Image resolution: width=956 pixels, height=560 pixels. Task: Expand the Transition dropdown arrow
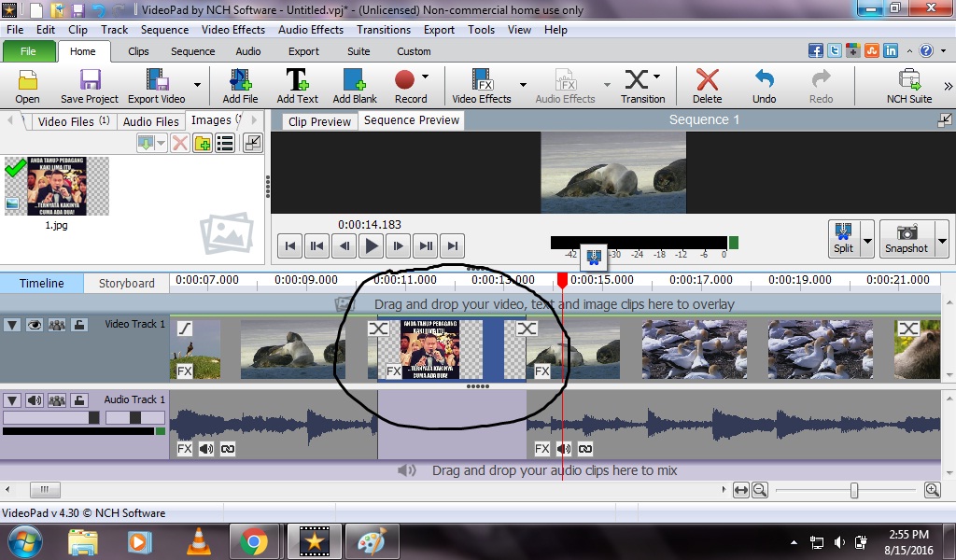[x=656, y=77]
